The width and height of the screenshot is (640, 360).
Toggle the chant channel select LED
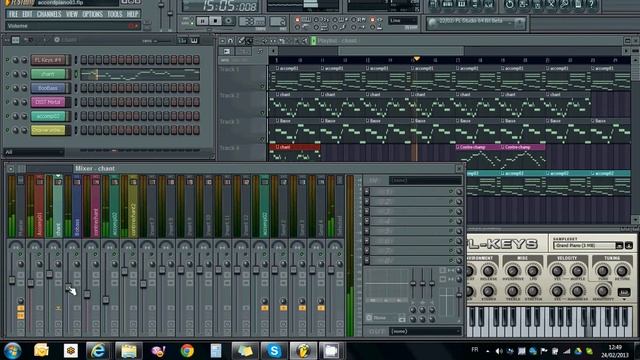point(76,74)
